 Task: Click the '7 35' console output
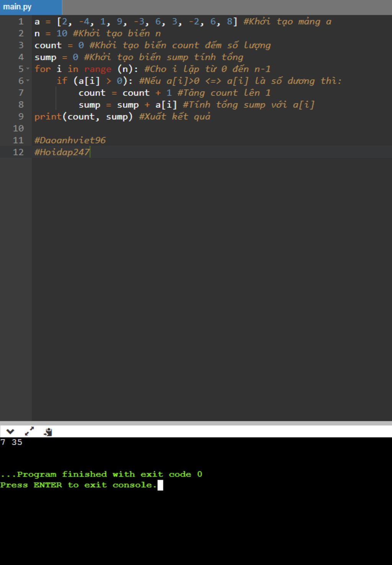pos(11,442)
